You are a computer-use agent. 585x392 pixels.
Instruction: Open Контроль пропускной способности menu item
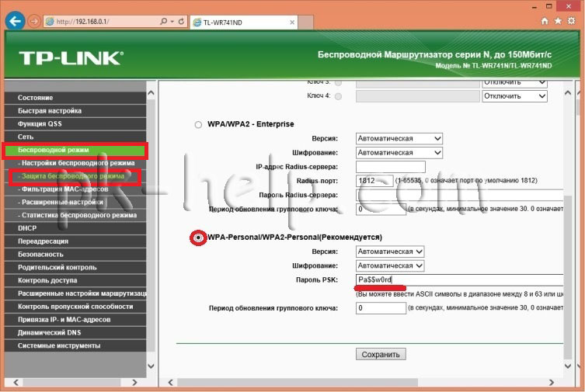[x=75, y=307]
